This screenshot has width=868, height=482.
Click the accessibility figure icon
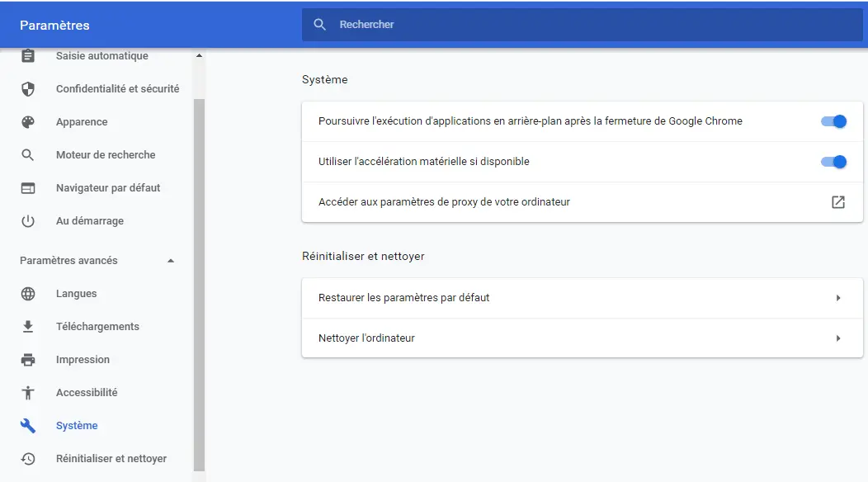pos(28,393)
